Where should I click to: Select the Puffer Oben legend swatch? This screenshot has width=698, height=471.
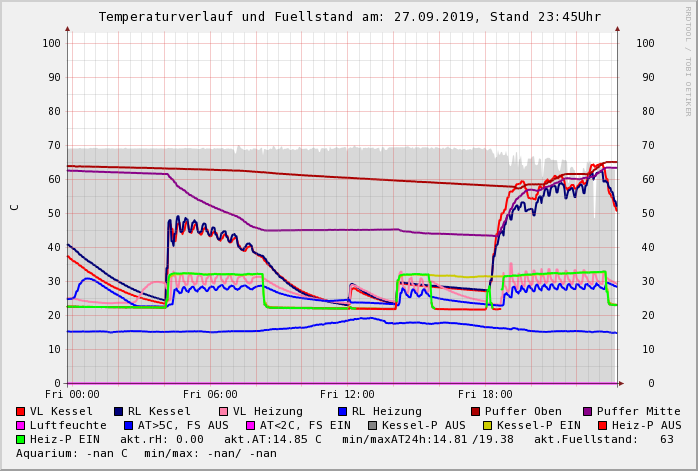coord(476,411)
